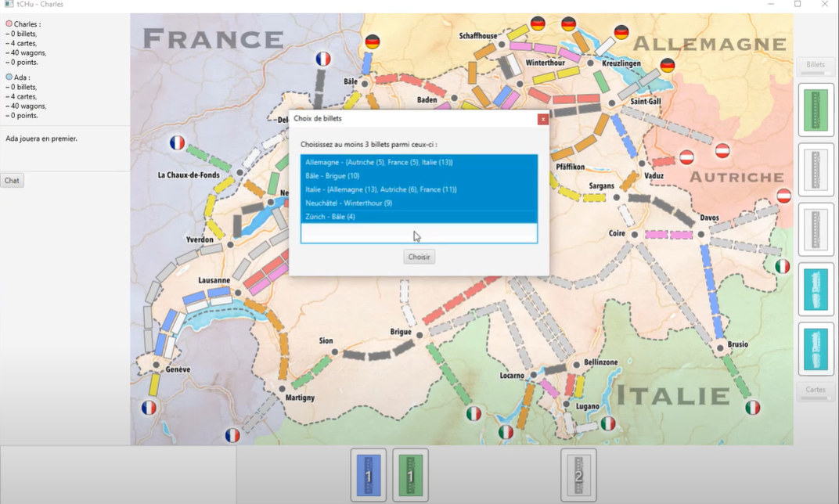This screenshot has height=504, width=839.
Task: Click the Kreuzlingen city station
Action: [591, 63]
